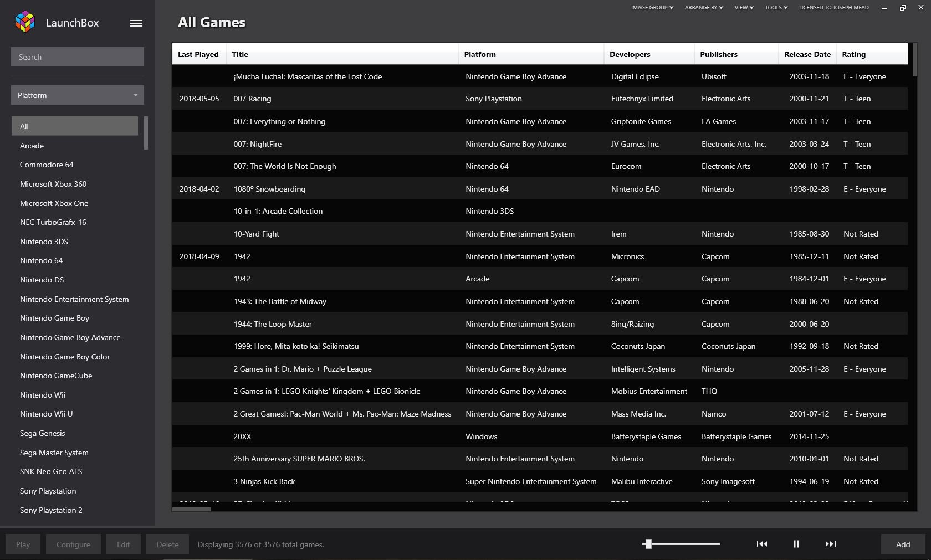The height and width of the screenshot is (560, 931).
Task: Sort by Publishers column header
Action: 736,54
